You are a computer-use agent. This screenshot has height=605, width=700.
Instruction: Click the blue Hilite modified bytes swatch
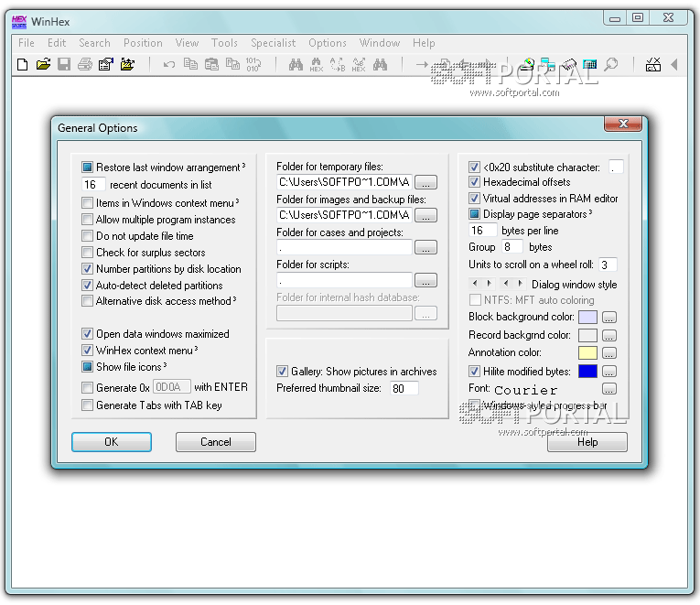pyautogui.click(x=587, y=371)
